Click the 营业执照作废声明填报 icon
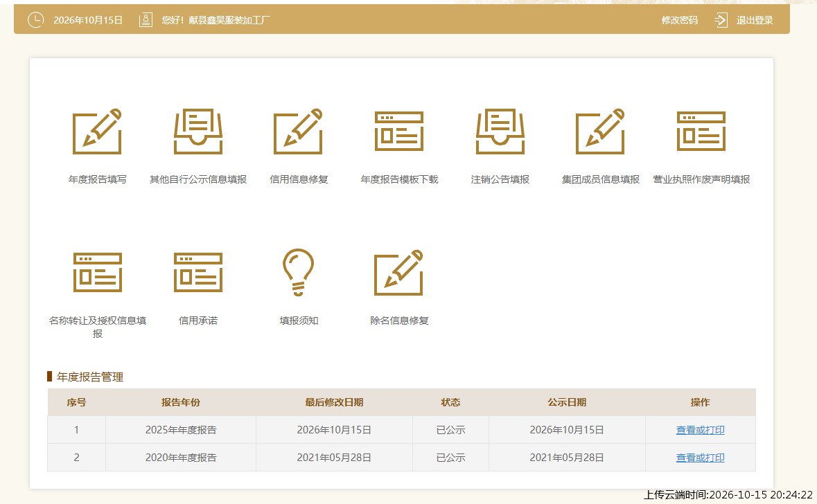The image size is (817, 504). pyautogui.click(x=701, y=132)
